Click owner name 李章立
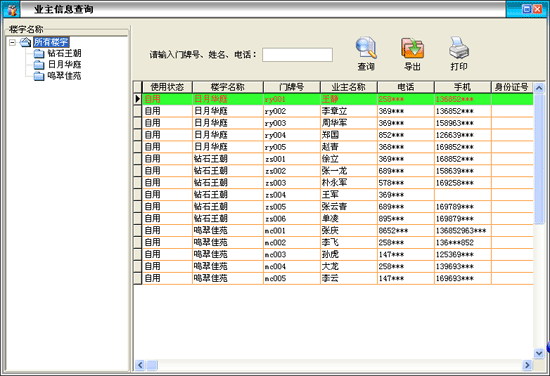The image size is (550, 376). tap(334, 111)
